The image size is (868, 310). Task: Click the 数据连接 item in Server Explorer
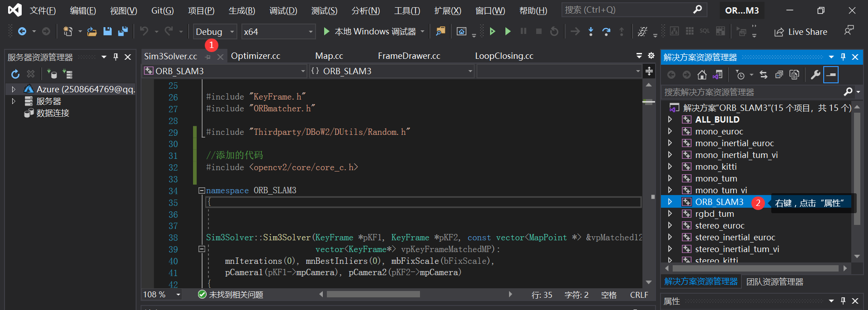[53, 113]
